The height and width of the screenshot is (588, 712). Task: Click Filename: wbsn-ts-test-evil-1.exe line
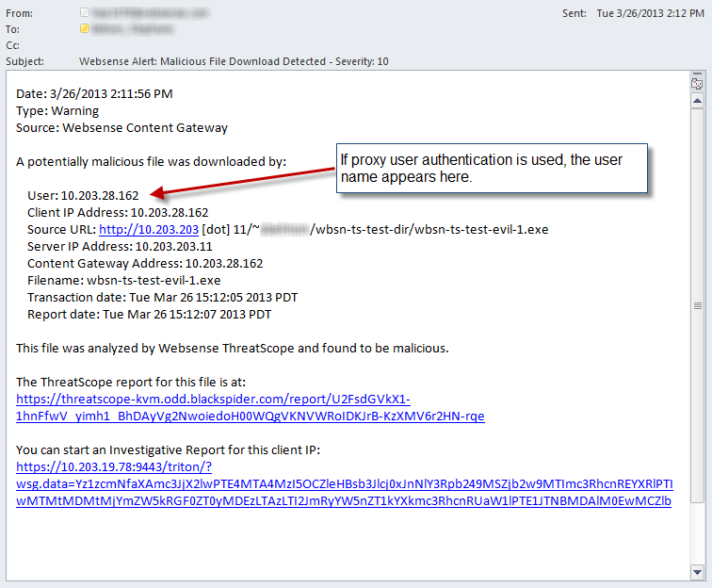[124, 281]
